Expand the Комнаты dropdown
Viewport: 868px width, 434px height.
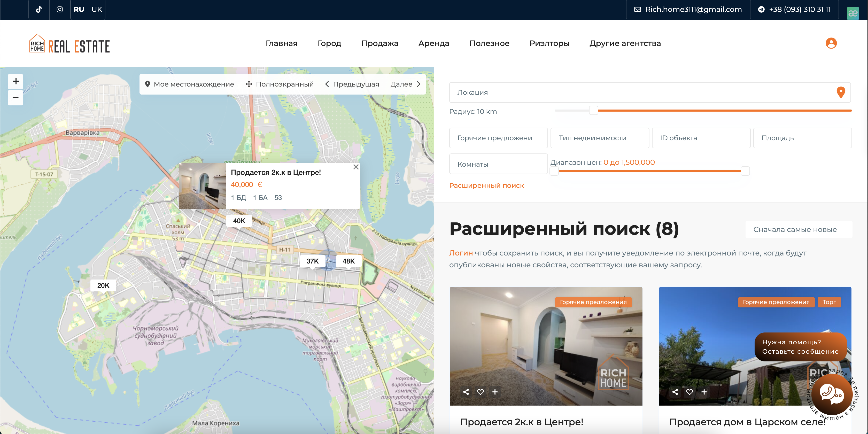click(x=498, y=164)
